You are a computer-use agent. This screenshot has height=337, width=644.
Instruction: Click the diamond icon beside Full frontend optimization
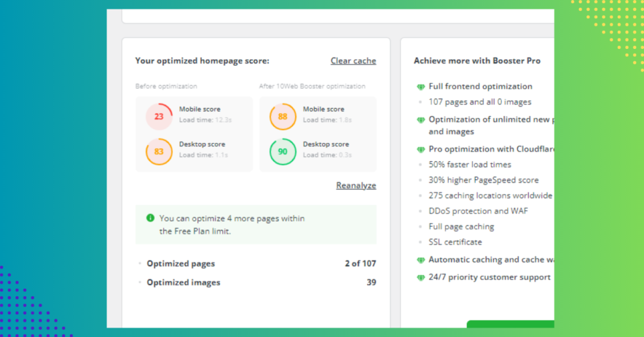point(421,87)
